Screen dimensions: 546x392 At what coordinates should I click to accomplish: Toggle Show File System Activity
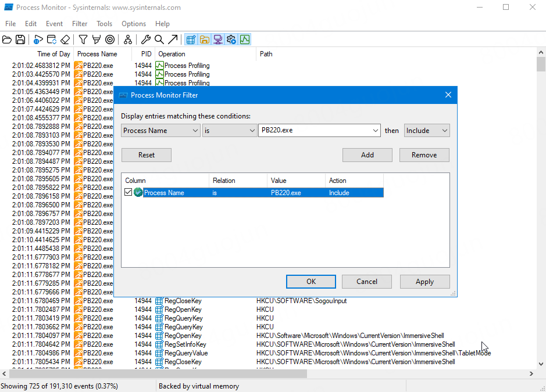pyautogui.click(x=205, y=39)
